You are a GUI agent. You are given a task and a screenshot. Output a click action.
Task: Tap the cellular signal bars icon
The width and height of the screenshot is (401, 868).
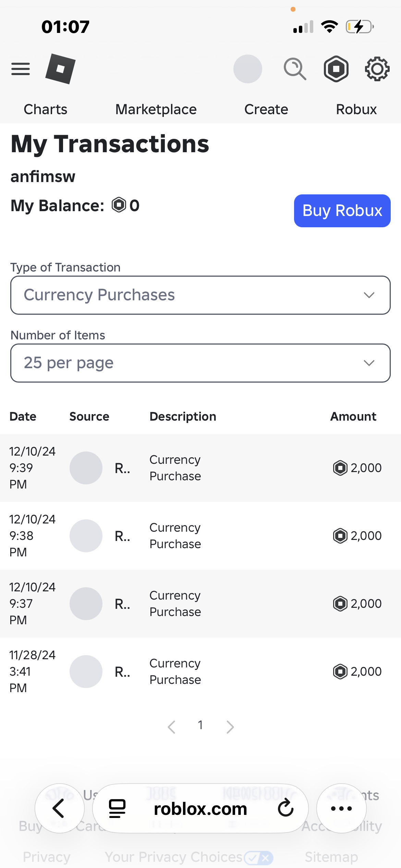(303, 27)
